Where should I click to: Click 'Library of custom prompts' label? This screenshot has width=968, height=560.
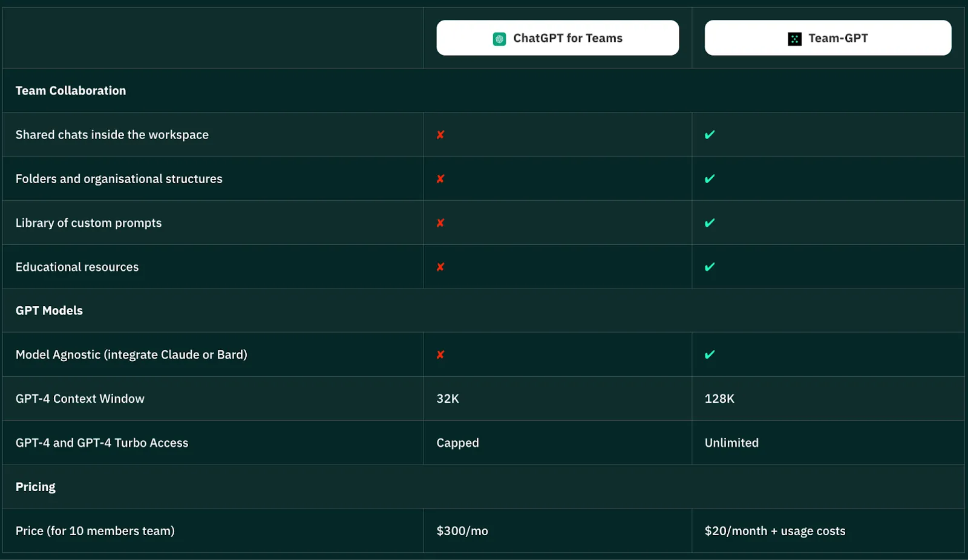coord(88,223)
